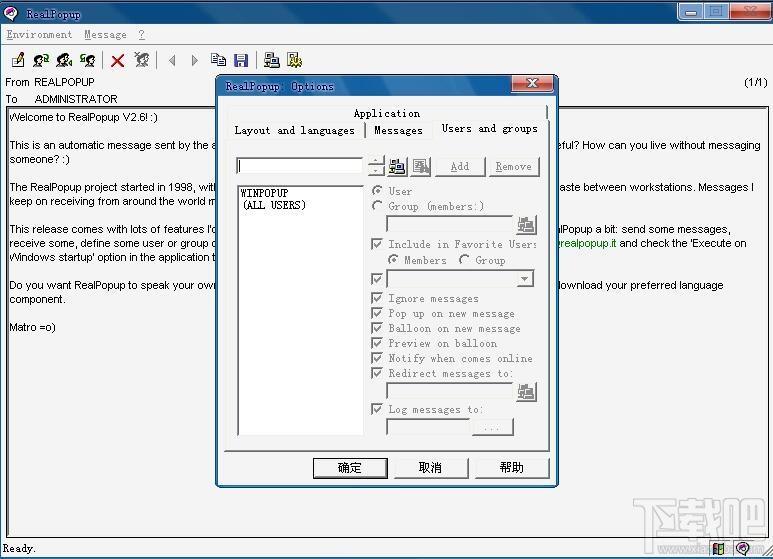Click the 取消 (Cancel) button
The height and width of the screenshot is (559, 773).
[x=430, y=468]
